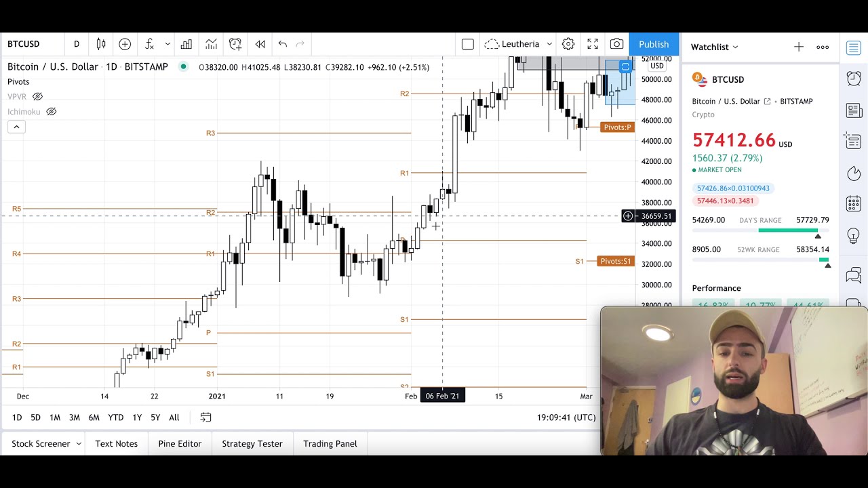Set the range to 5D
868x488 pixels.
35,418
